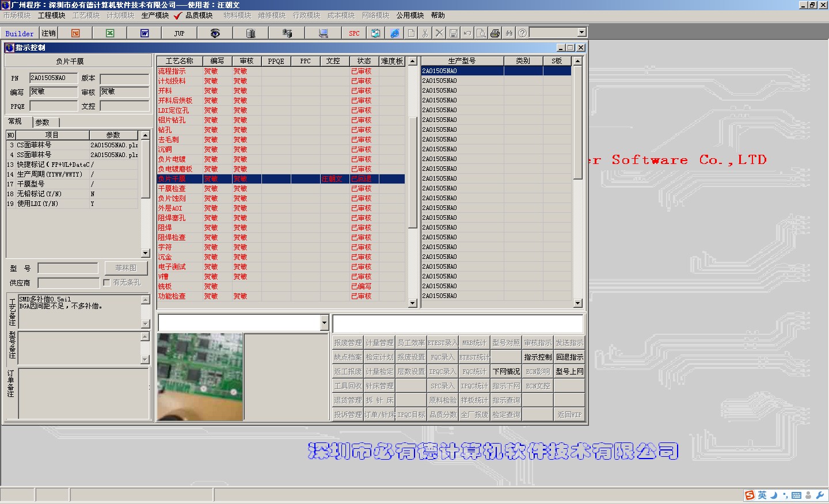Open the 公用模块 menu
Image resolution: width=829 pixels, height=504 pixels.
(409, 16)
